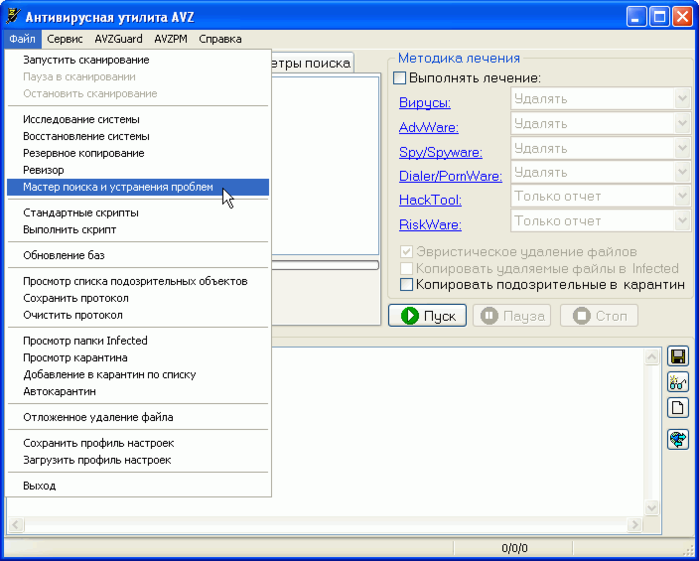The width and height of the screenshot is (699, 561).
Task: Choose Запустить сканирование from menu
Action: click(x=138, y=60)
